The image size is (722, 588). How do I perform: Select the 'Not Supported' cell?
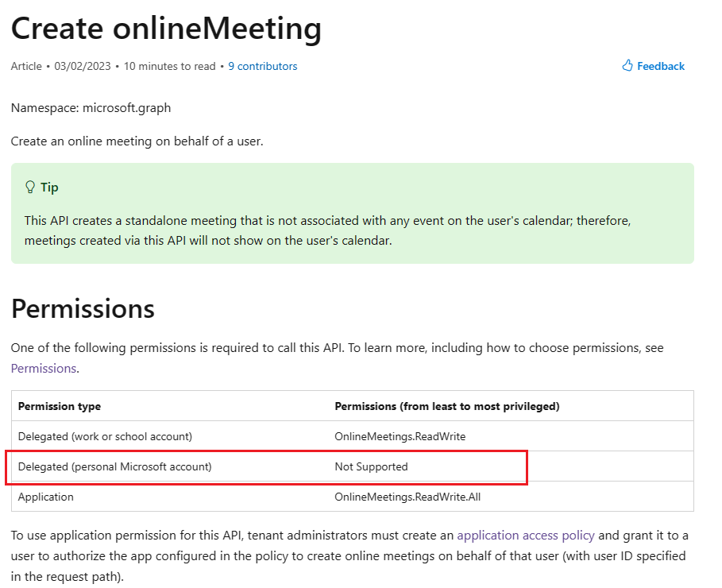(x=371, y=466)
